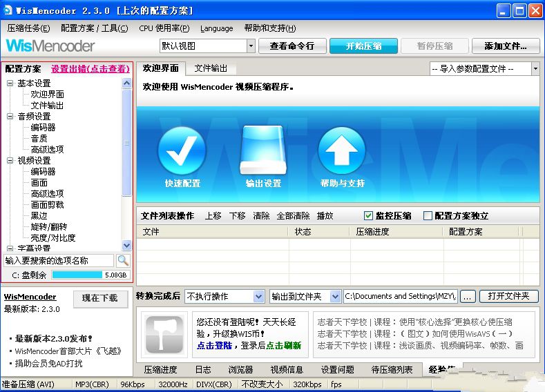
Task: Select 亮度/对比度 in the config tree
Action: pos(53,238)
